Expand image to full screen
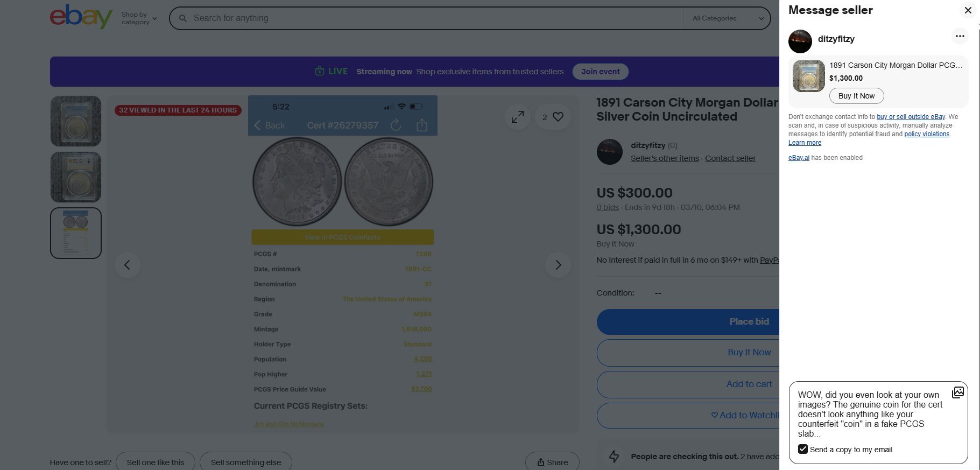 (518, 117)
